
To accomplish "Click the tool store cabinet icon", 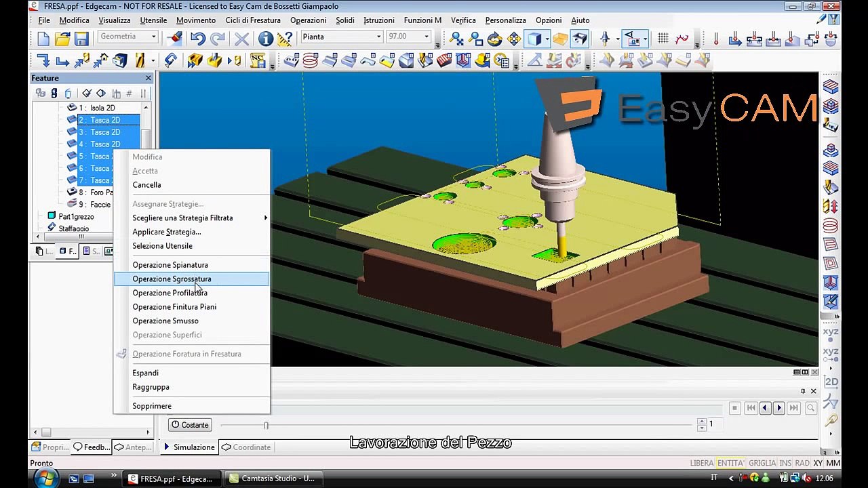I will 119,61.
